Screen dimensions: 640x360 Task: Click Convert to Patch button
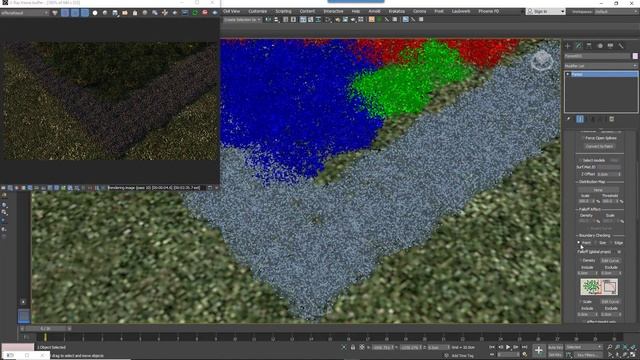[599, 146]
